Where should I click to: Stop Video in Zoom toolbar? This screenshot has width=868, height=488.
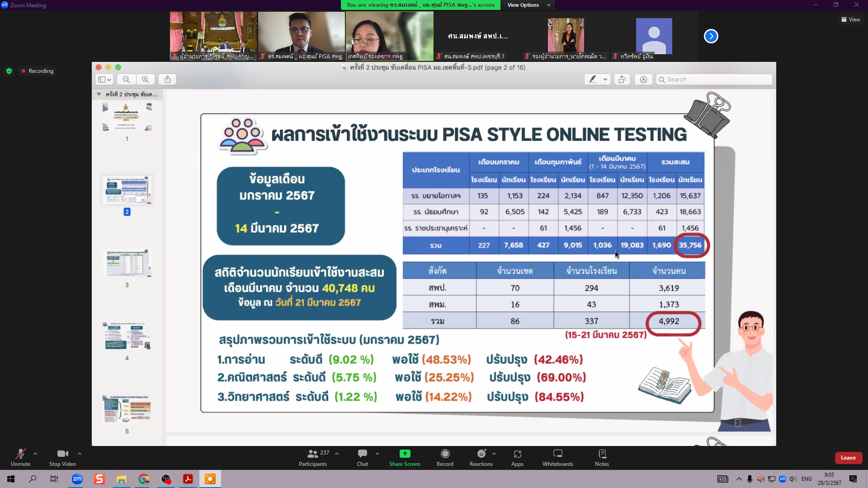(x=62, y=457)
